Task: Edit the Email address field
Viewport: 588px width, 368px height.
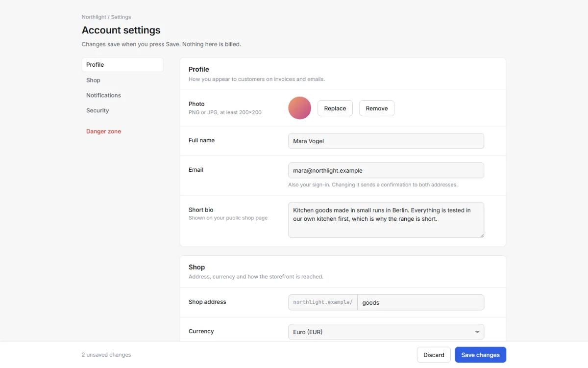Action: tap(386, 170)
